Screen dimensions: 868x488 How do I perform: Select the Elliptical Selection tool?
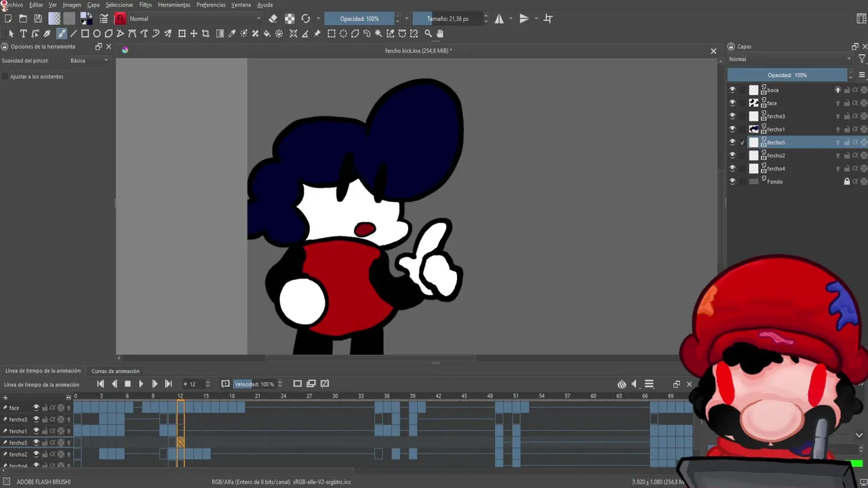343,33
